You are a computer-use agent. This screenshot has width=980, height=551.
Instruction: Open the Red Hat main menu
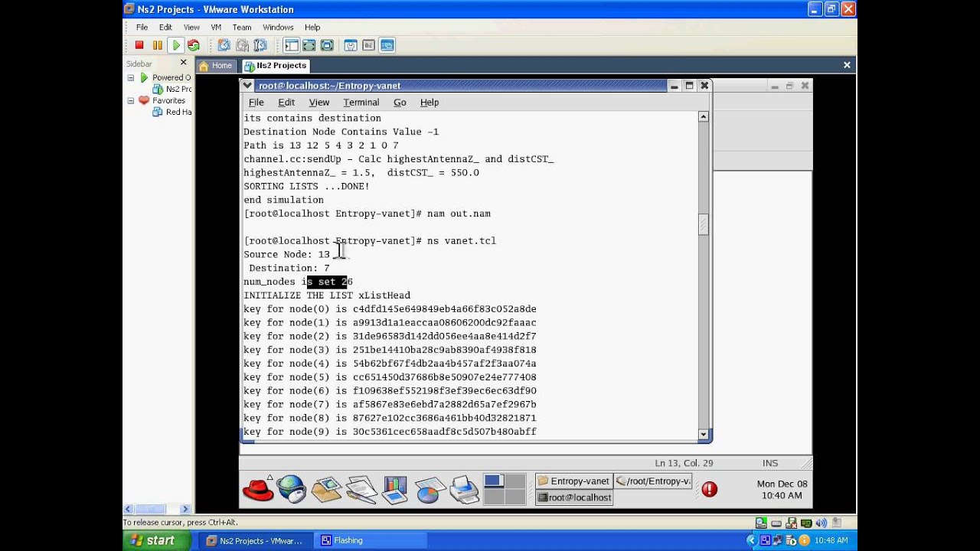[x=258, y=488]
